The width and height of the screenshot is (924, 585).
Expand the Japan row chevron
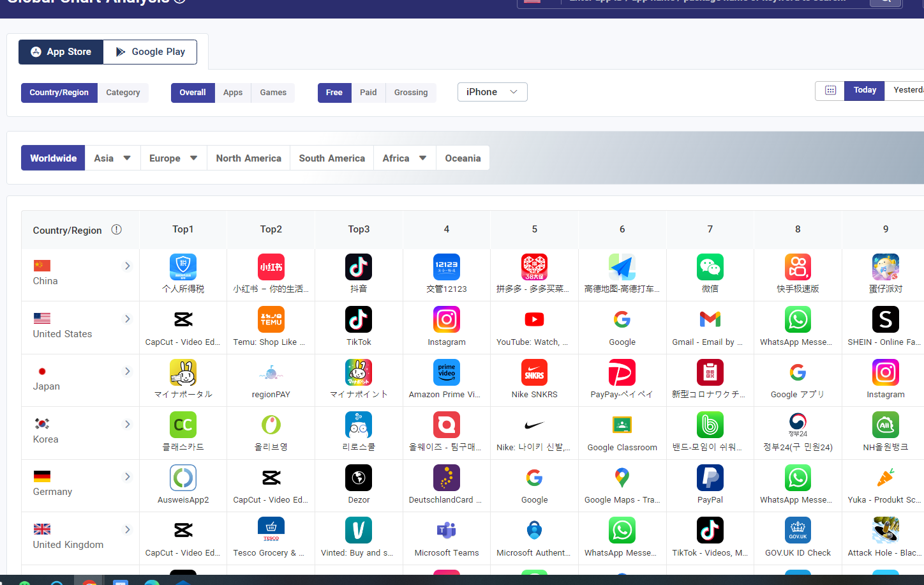[128, 371]
